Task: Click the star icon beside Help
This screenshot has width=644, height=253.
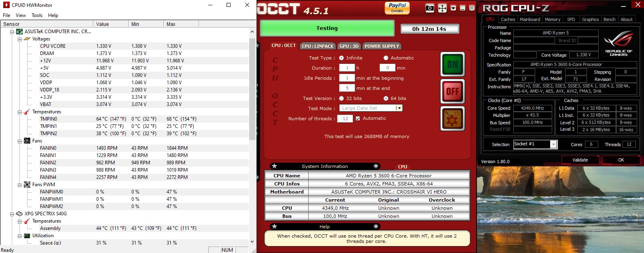Action: (274, 226)
